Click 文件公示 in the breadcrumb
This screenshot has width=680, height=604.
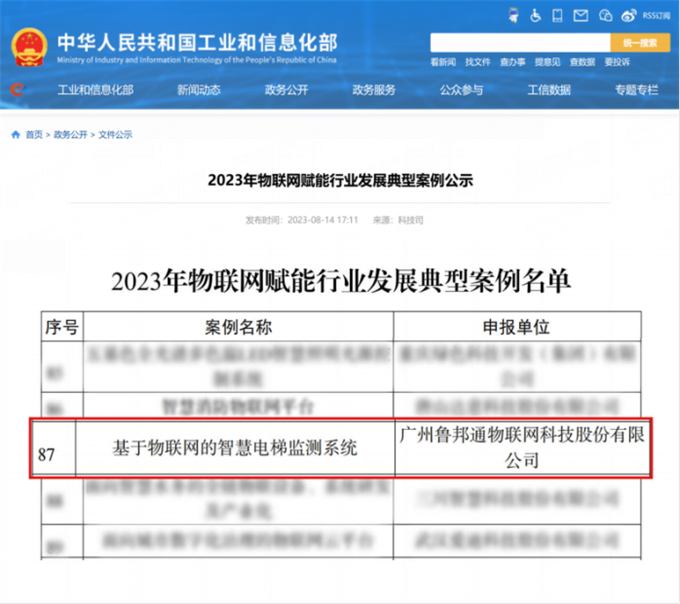click(115, 134)
